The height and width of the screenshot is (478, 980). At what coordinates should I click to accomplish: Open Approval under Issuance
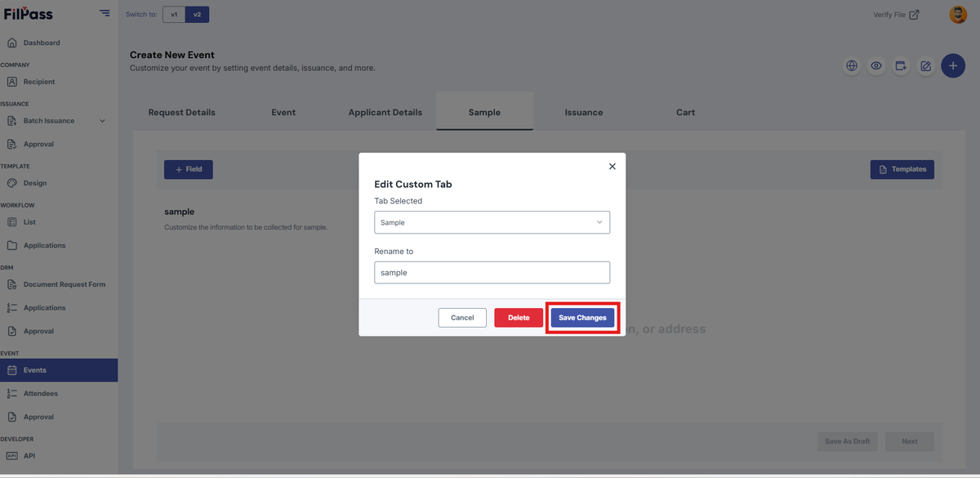tap(38, 144)
